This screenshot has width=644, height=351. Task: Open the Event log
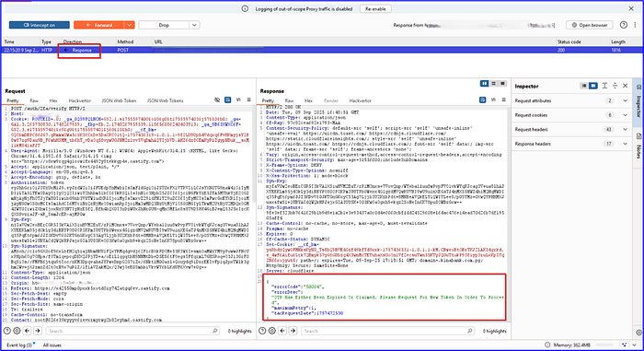[20, 345]
